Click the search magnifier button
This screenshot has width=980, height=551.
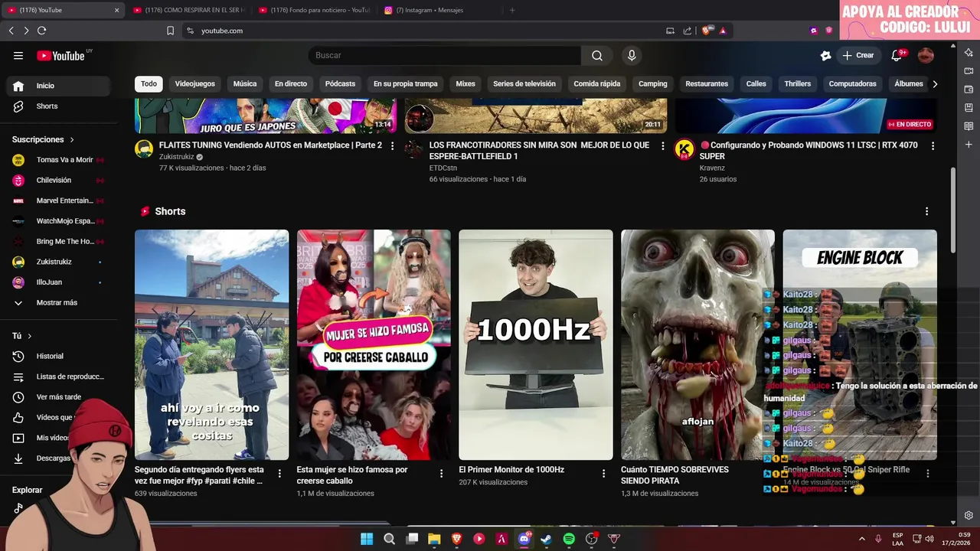(597, 55)
